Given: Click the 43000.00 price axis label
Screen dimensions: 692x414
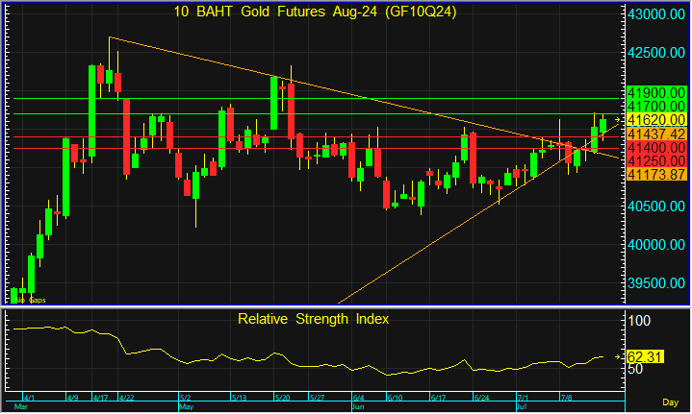Looking at the screenshot, I should [x=657, y=15].
